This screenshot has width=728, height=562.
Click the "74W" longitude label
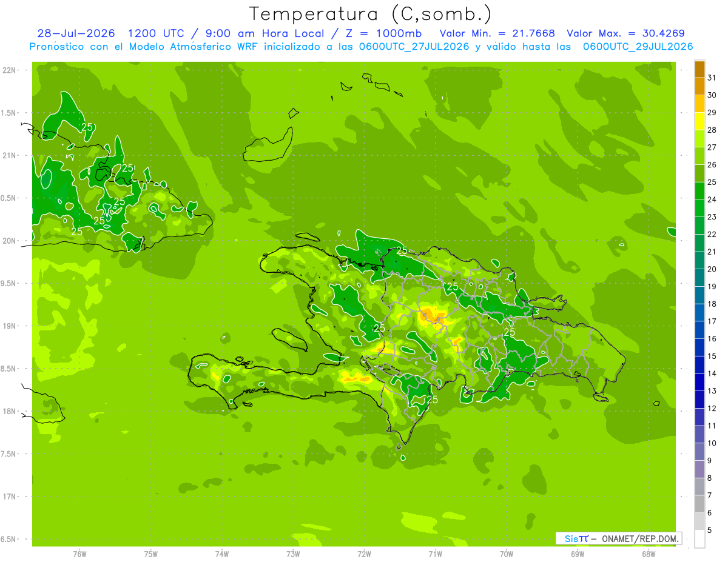point(222,554)
